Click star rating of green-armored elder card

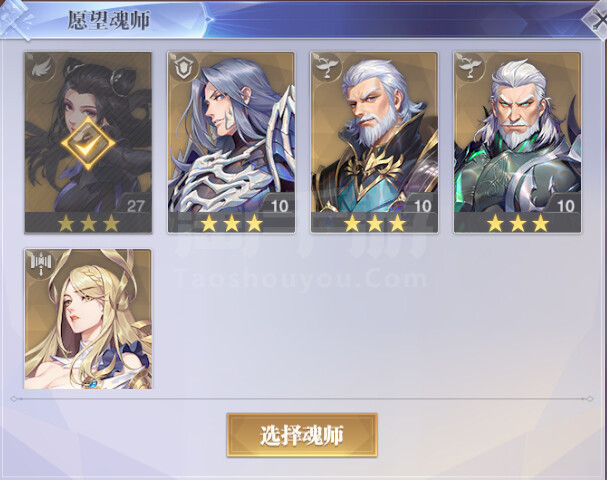[x=518, y=223]
